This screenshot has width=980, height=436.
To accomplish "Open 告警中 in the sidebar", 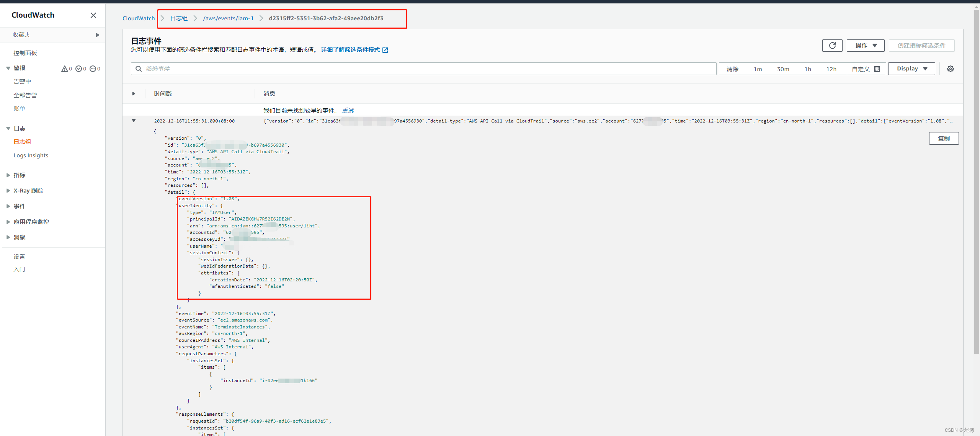I will click(x=22, y=82).
